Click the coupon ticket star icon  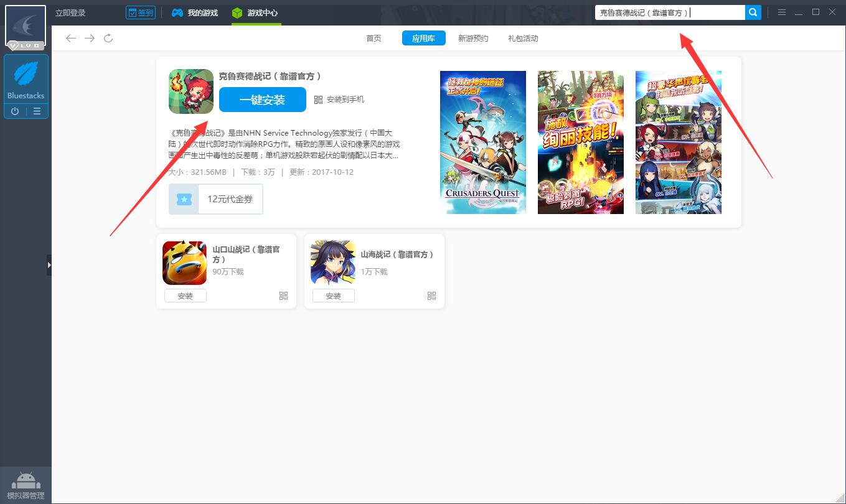point(184,199)
